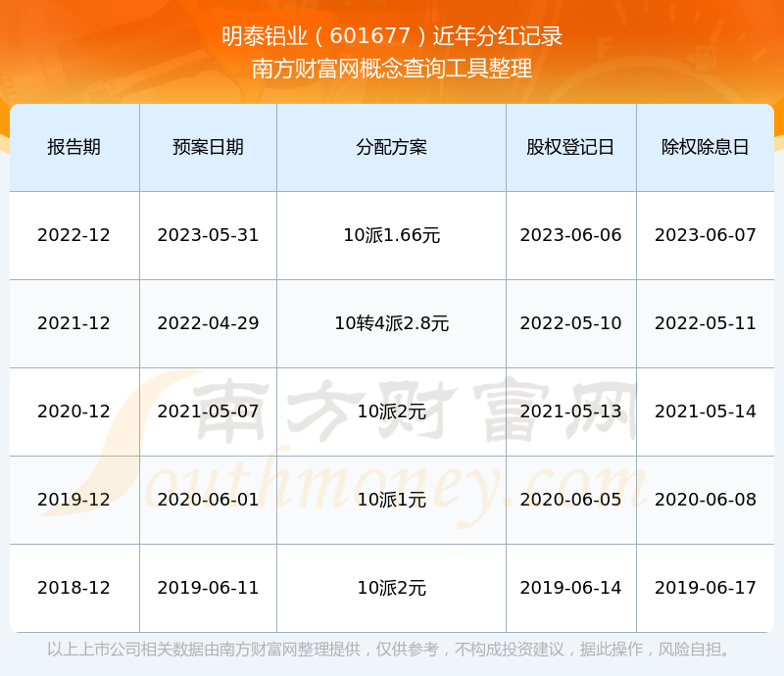Click the 报告期 column header
The image size is (784, 676).
point(74,147)
